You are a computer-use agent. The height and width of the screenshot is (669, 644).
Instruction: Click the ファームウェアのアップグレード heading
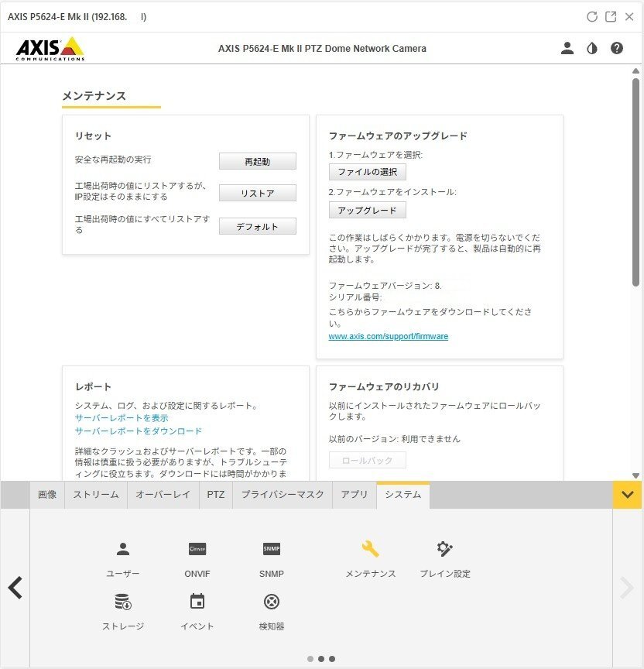tap(398, 136)
